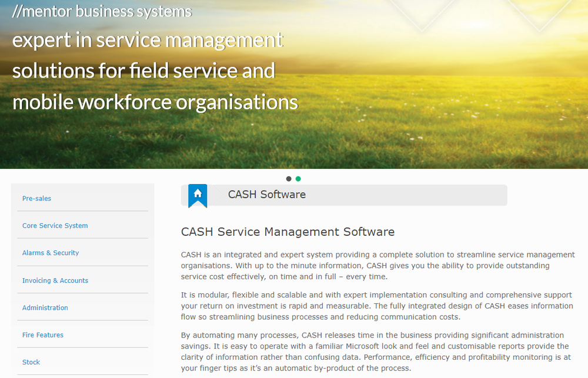
Task: Open the Stock sidebar link
Action: click(31, 362)
